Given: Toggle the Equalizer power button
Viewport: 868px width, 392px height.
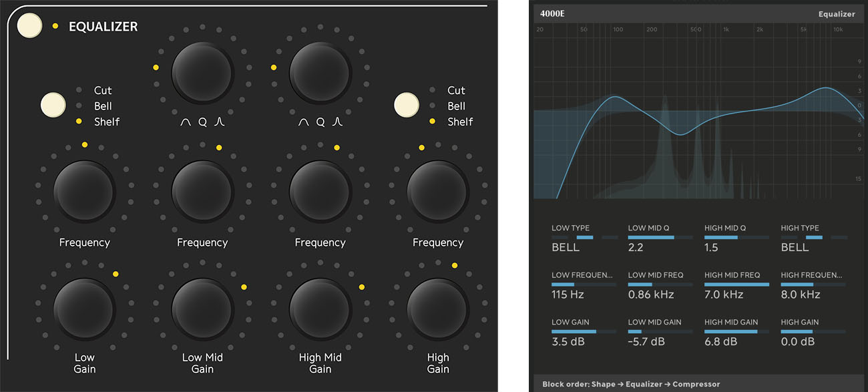Looking at the screenshot, I should pos(29,25).
